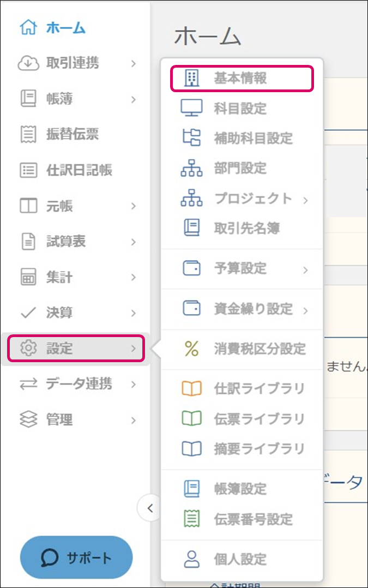
Task: Expand the 取引連携 sidebar submenu
Action: click(x=134, y=64)
